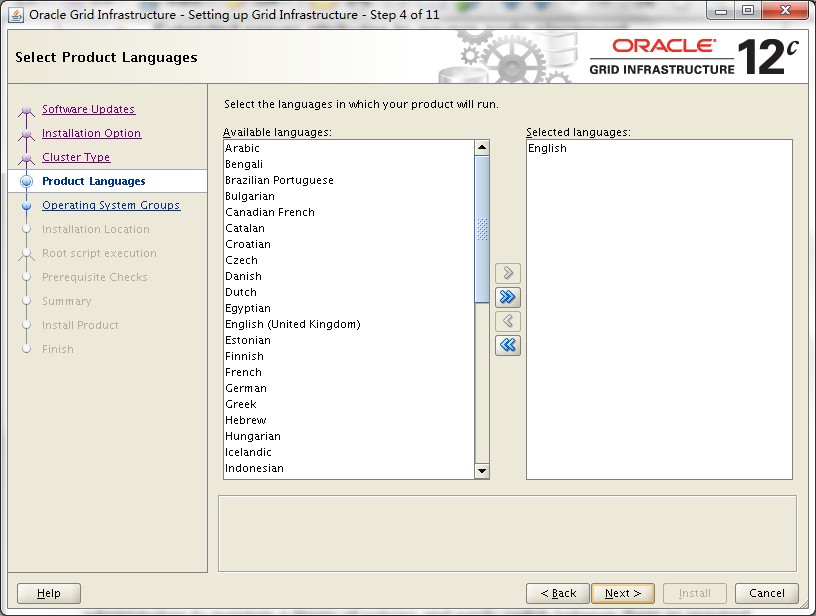Select Greek in Available languages
Image resolution: width=816 pixels, height=616 pixels.
[x=349, y=404]
